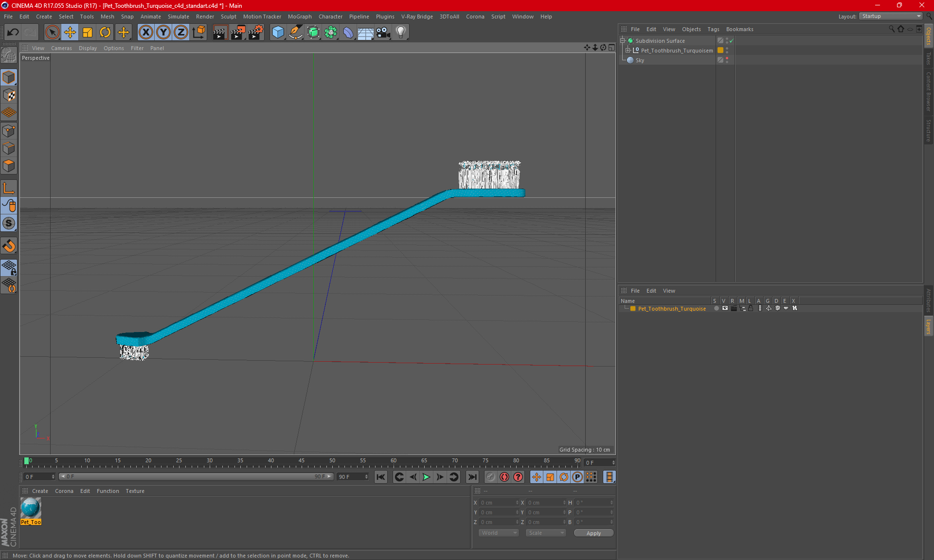Open the Layout Startup dropdown
The height and width of the screenshot is (560, 934).
point(891,16)
